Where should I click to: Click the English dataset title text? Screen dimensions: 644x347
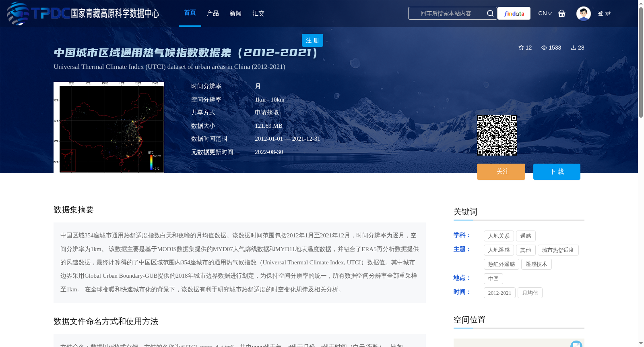pos(169,66)
